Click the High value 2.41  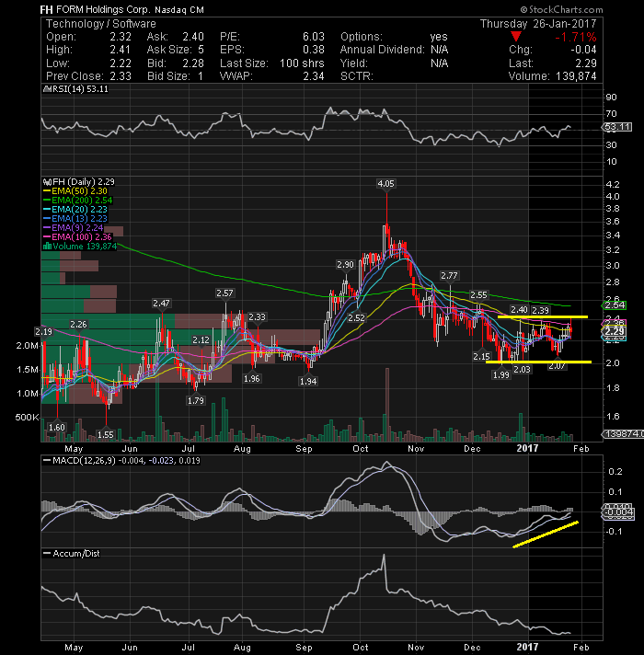tap(121, 50)
